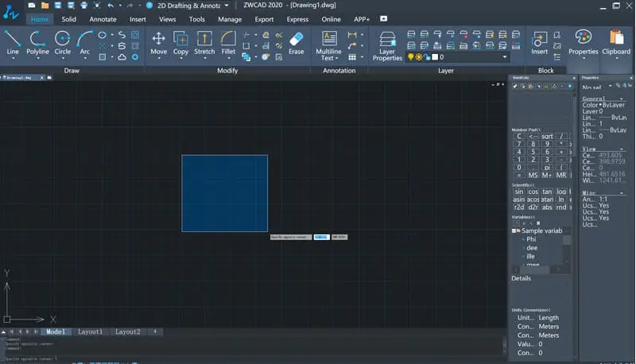The width and height of the screenshot is (636, 364).
Task: Toggle the layer freeze sun icon
Action: pyautogui.click(x=418, y=57)
